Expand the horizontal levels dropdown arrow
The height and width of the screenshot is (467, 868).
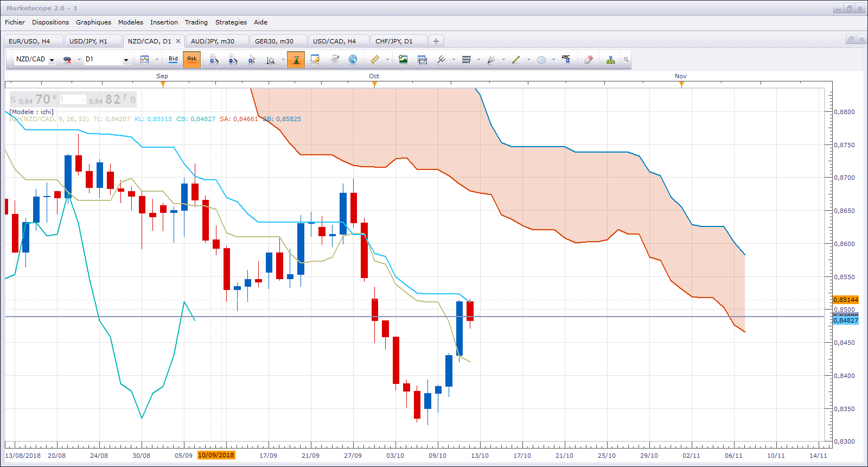tap(478, 60)
